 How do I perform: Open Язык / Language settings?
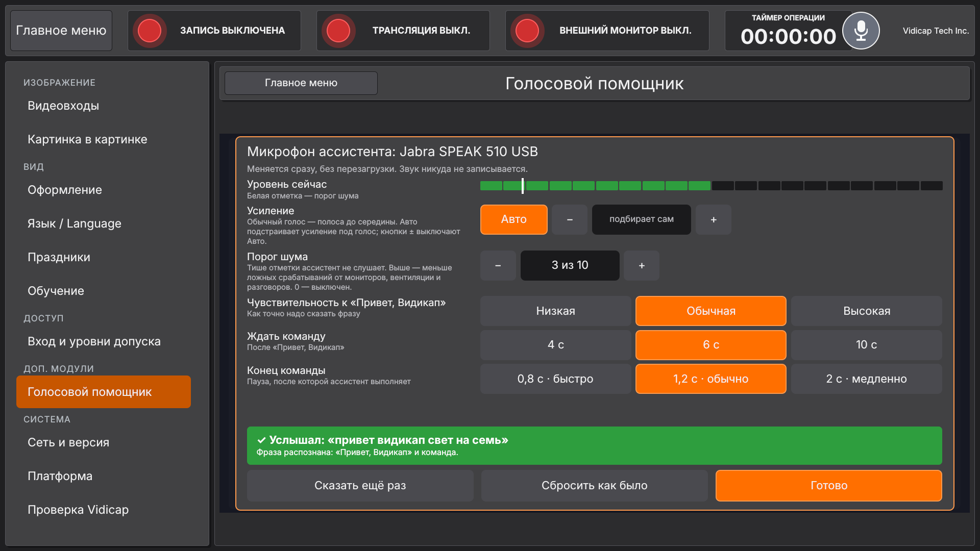pos(104,223)
